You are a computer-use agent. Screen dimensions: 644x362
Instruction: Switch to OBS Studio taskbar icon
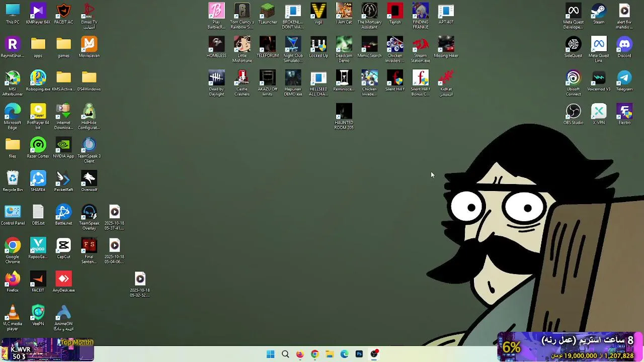point(374,354)
